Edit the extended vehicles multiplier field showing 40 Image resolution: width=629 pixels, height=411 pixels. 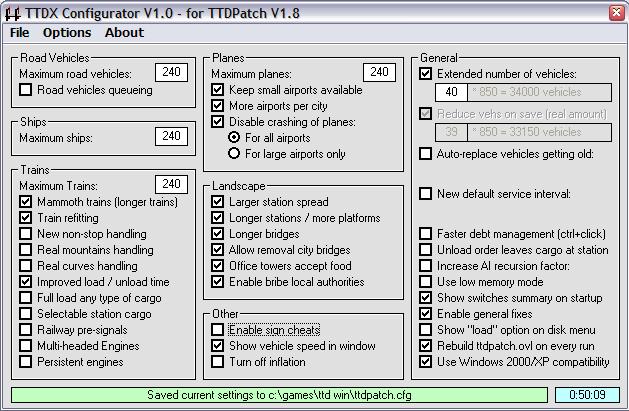[x=451, y=92]
